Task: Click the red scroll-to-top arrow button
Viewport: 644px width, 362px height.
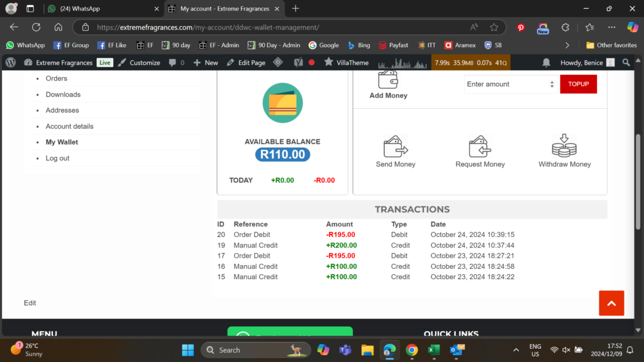Action: (611, 303)
